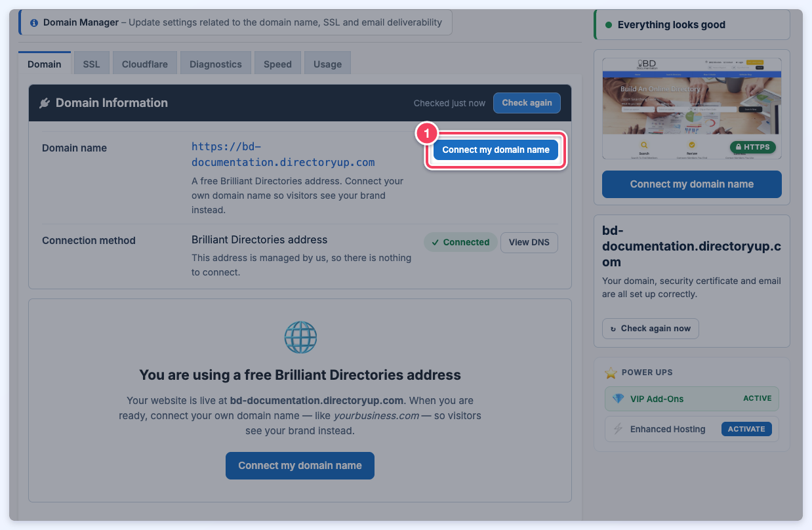Viewport: 812px width, 530px height.
Task: Click the large globe icon
Action: [300, 337]
